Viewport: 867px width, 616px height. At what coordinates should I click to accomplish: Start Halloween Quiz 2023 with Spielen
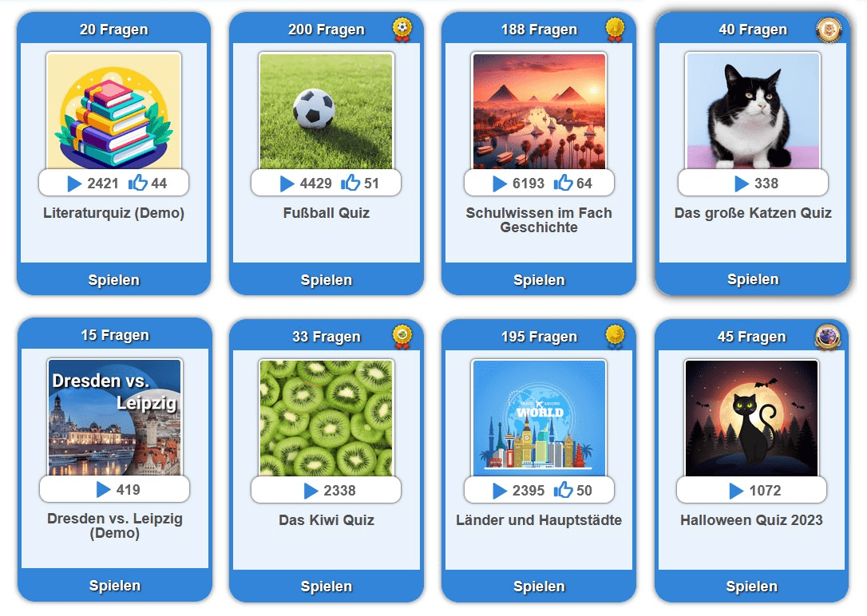tap(751, 586)
